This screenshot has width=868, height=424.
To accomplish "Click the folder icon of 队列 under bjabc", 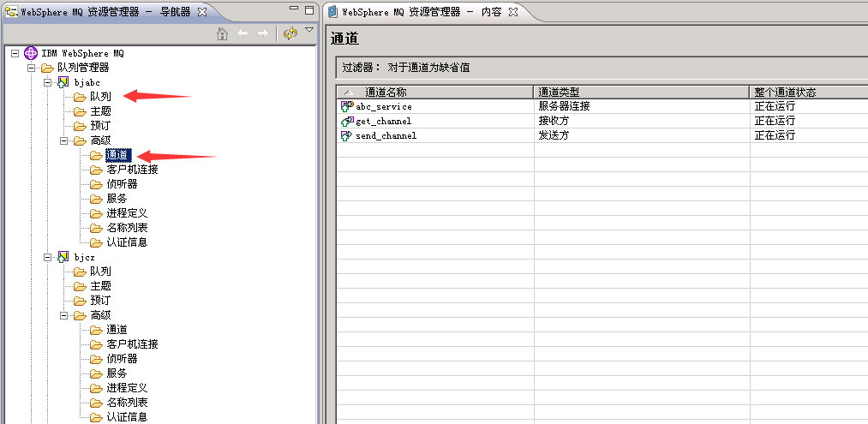I will 81,97.
